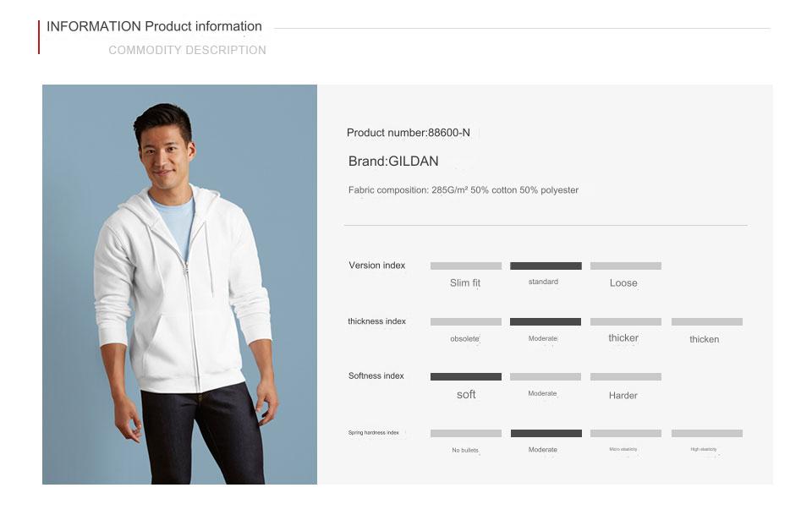The image size is (812, 515).
Task: Choose the 'thicker' thickness bar
Action: coord(625,321)
